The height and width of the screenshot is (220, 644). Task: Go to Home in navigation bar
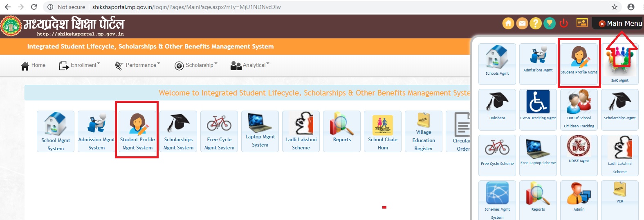pos(33,65)
